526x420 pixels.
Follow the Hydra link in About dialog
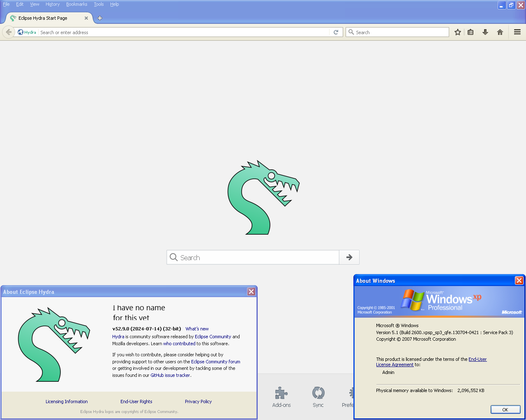click(118, 337)
